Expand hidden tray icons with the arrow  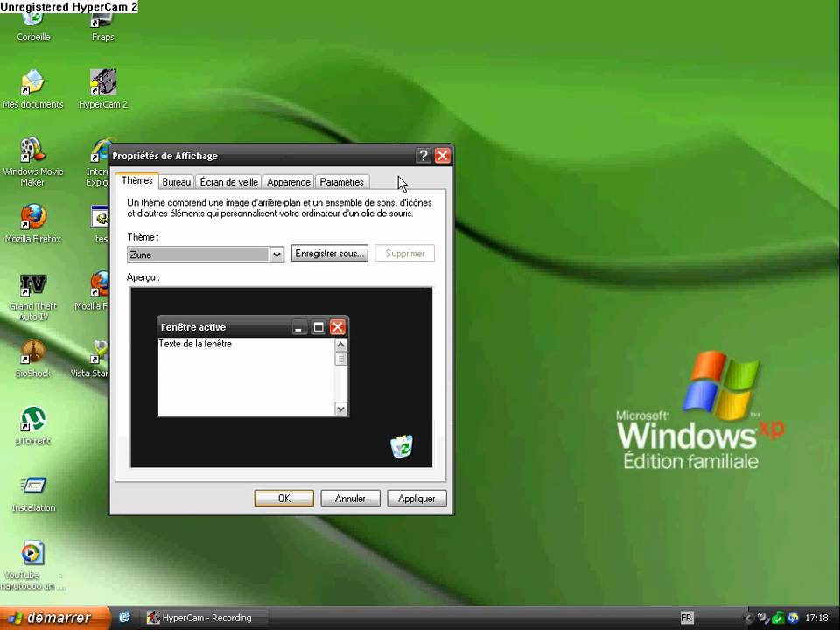click(x=749, y=619)
